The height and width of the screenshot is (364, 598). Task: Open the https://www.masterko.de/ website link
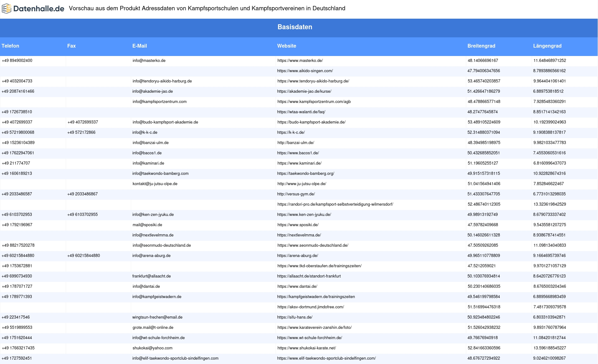[300, 61]
